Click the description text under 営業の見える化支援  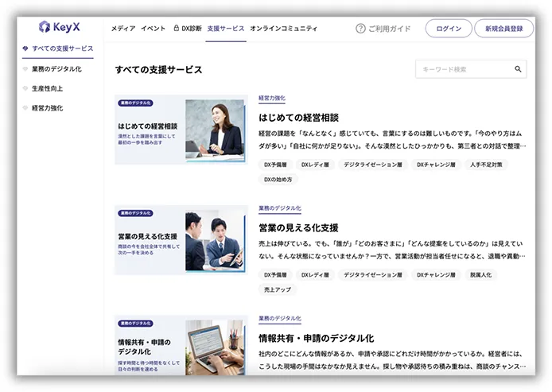click(x=392, y=250)
